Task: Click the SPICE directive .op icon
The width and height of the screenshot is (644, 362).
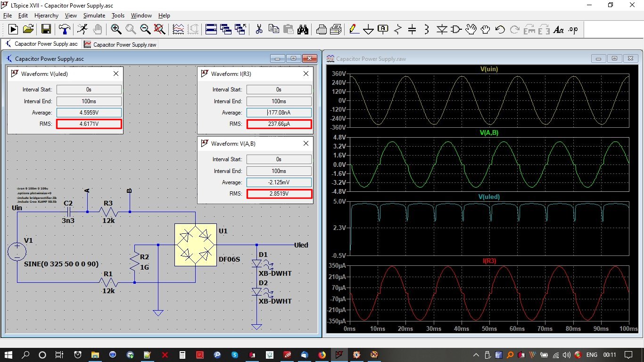Action: (x=573, y=30)
